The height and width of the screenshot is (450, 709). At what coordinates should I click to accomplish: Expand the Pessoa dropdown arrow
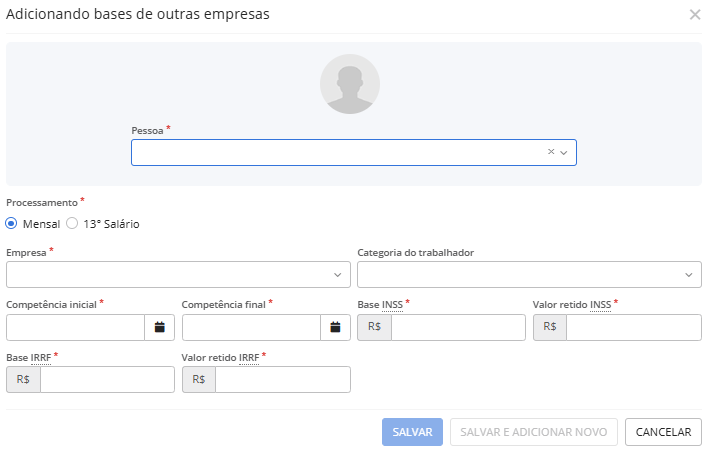click(564, 152)
